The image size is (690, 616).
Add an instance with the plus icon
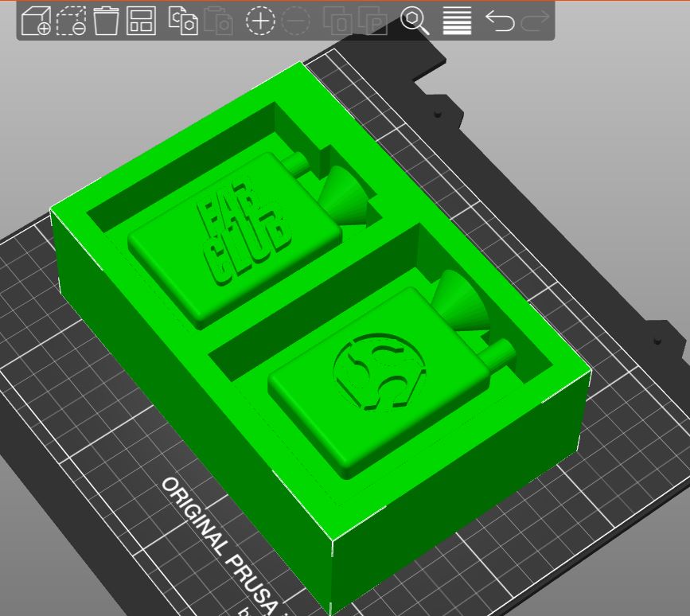click(x=260, y=21)
